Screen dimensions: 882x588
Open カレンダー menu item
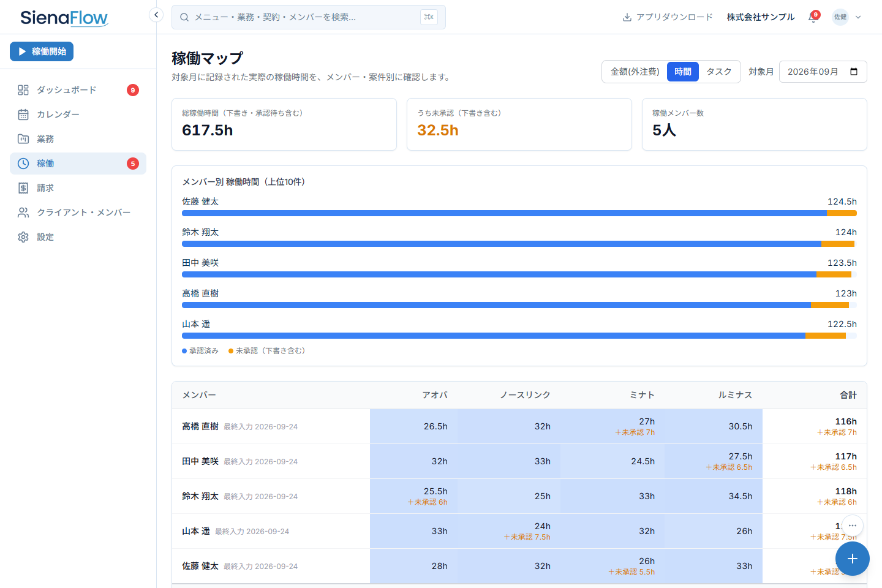click(78, 115)
